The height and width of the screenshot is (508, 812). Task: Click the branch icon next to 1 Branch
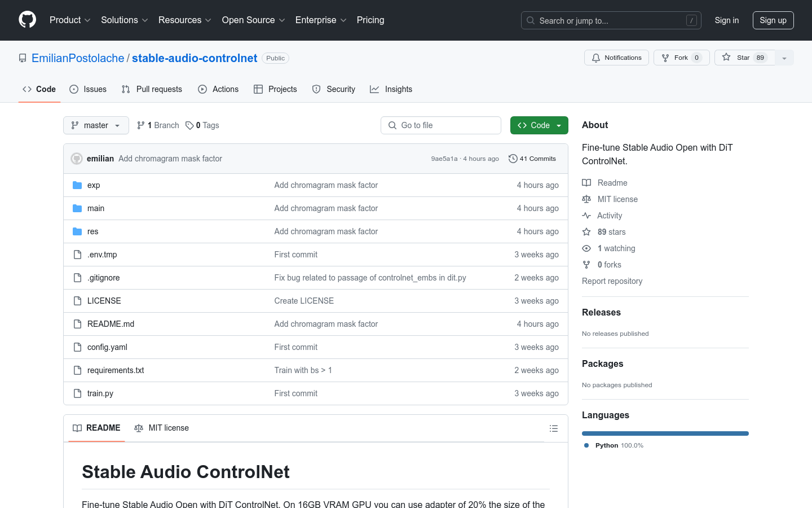pyautogui.click(x=140, y=125)
